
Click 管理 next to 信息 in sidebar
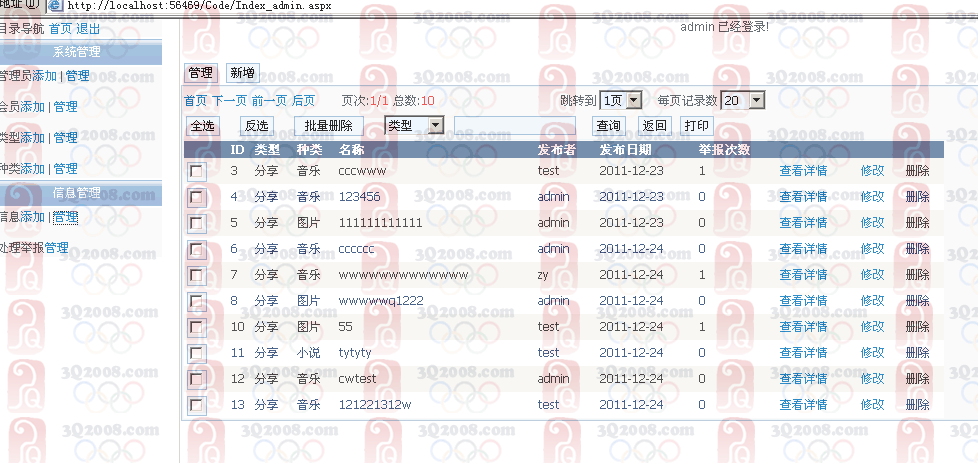[65, 217]
